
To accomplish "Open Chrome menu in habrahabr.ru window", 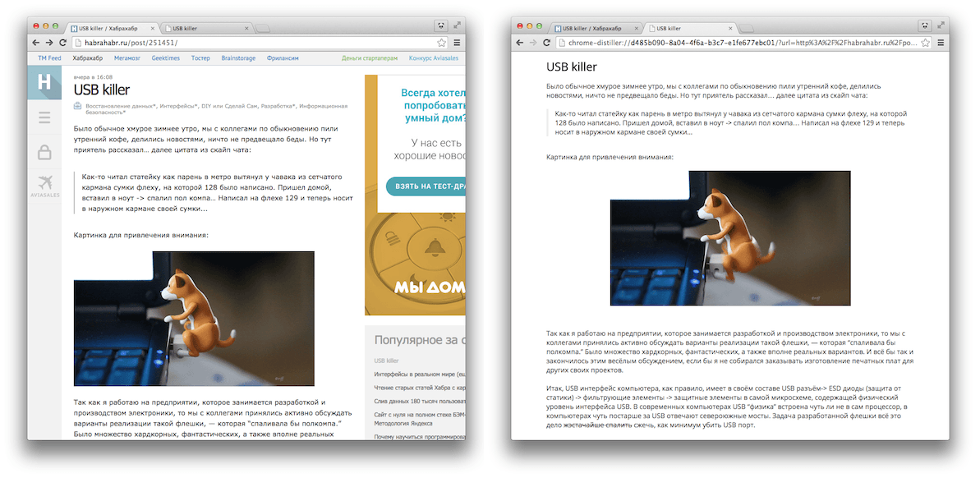I will (x=458, y=43).
